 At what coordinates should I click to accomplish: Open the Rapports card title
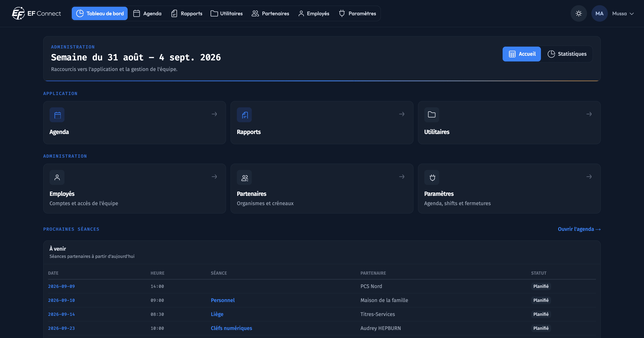tap(249, 132)
